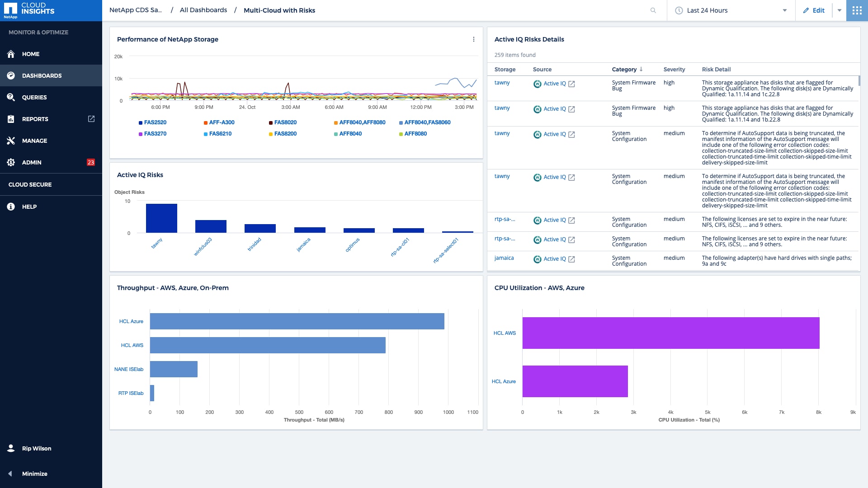The width and height of the screenshot is (868, 488).
Task: Toggle FAS8200 legend series
Action: pyautogui.click(x=283, y=134)
